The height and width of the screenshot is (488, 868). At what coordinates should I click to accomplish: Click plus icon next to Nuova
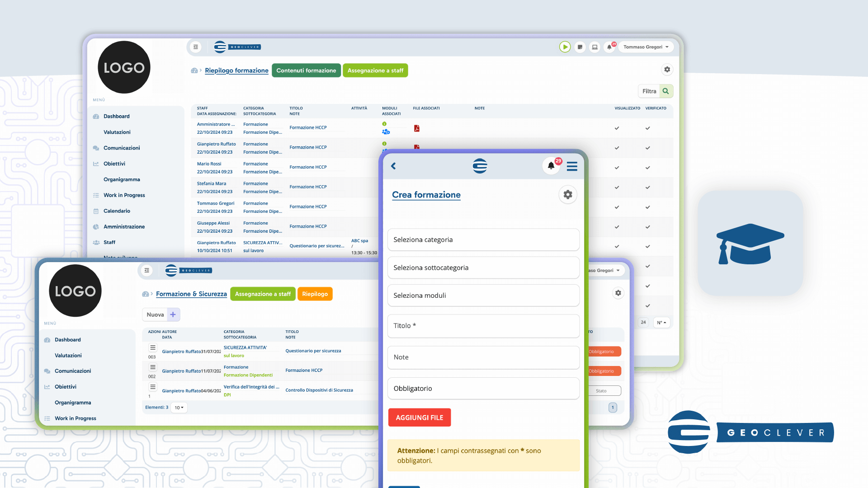173,314
